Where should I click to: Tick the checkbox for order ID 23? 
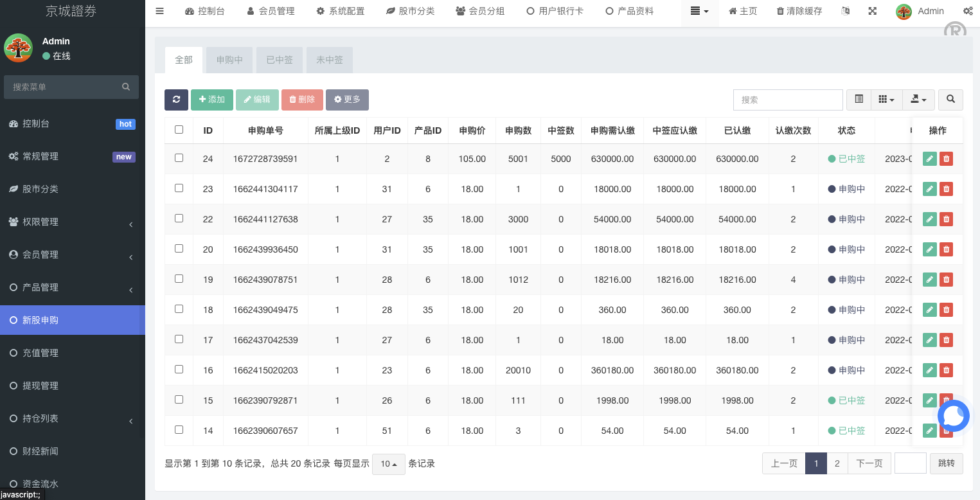[179, 188]
